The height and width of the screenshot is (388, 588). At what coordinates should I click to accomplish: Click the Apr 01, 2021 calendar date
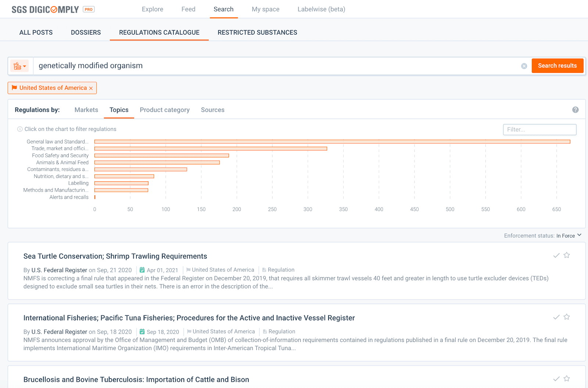[159, 270]
